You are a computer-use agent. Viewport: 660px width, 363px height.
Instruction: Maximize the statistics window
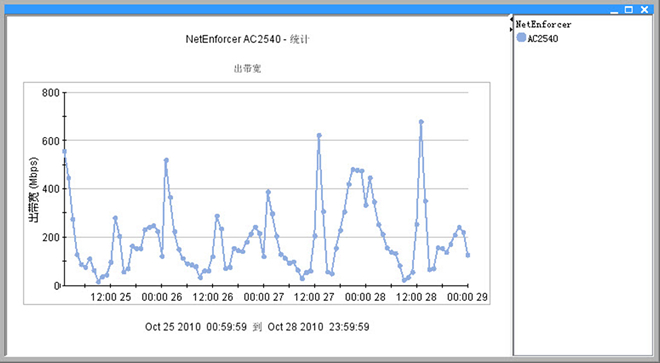pyautogui.click(x=629, y=9)
